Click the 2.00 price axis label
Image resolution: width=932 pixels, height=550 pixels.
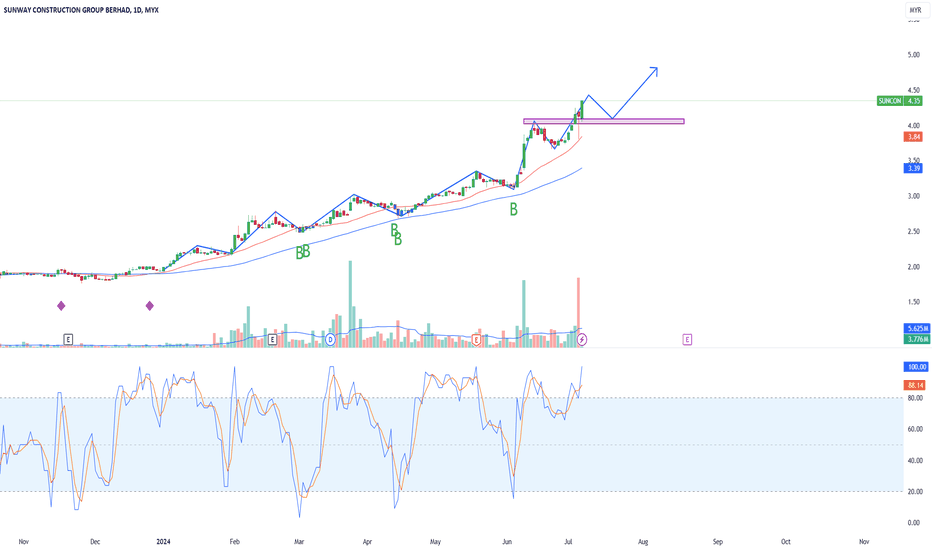click(x=914, y=267)
